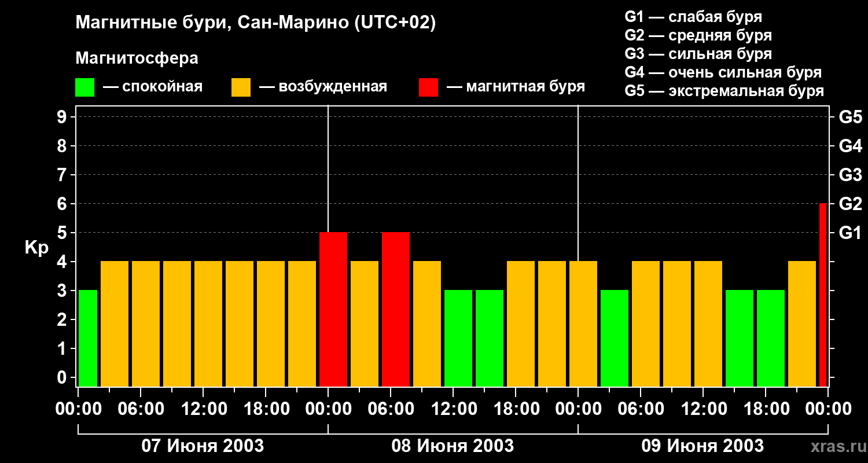Click the right axis label G2
This screenshot has height=463, width=868.
click(850, 204)
